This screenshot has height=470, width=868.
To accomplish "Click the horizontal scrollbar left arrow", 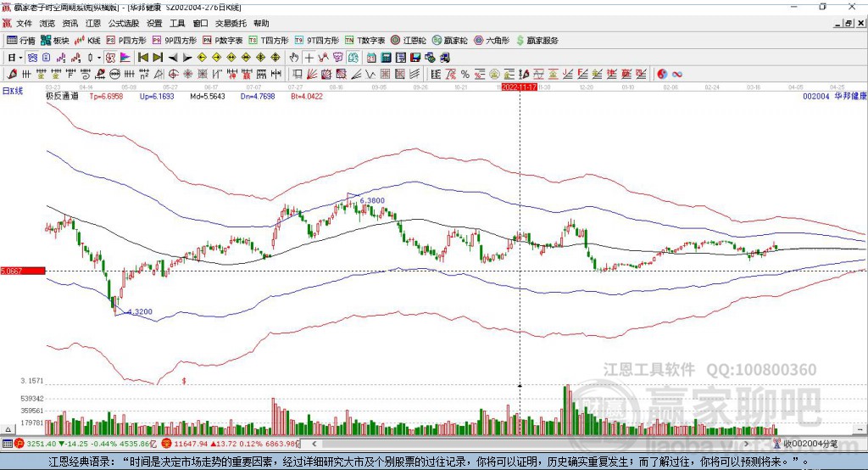I will [314, 444].
